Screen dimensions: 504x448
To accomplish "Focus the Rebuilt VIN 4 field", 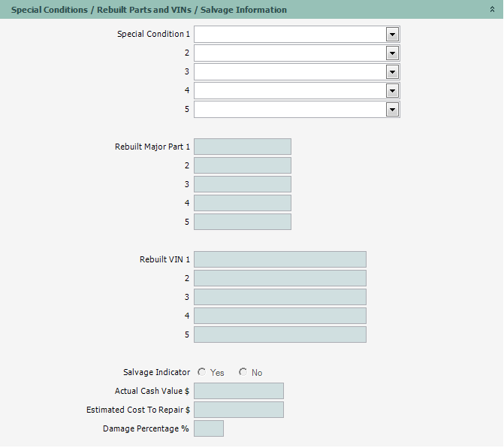I will tap(280, 316).
